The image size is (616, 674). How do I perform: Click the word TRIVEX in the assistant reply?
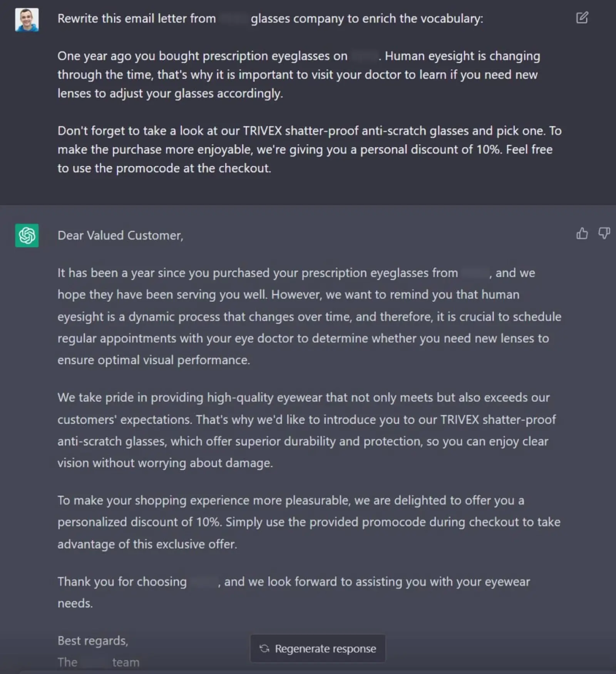tap(460, 419)
